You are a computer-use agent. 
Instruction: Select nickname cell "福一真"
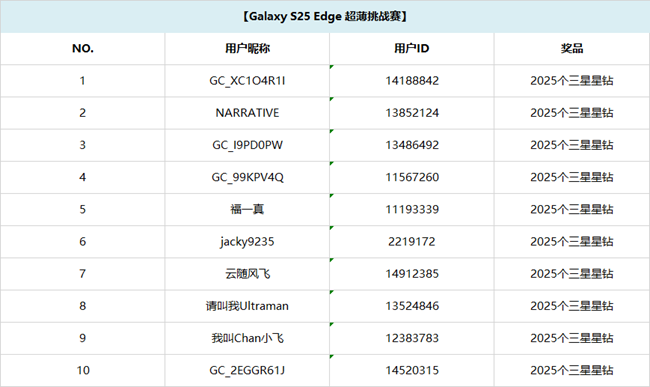tap(247, 209)
